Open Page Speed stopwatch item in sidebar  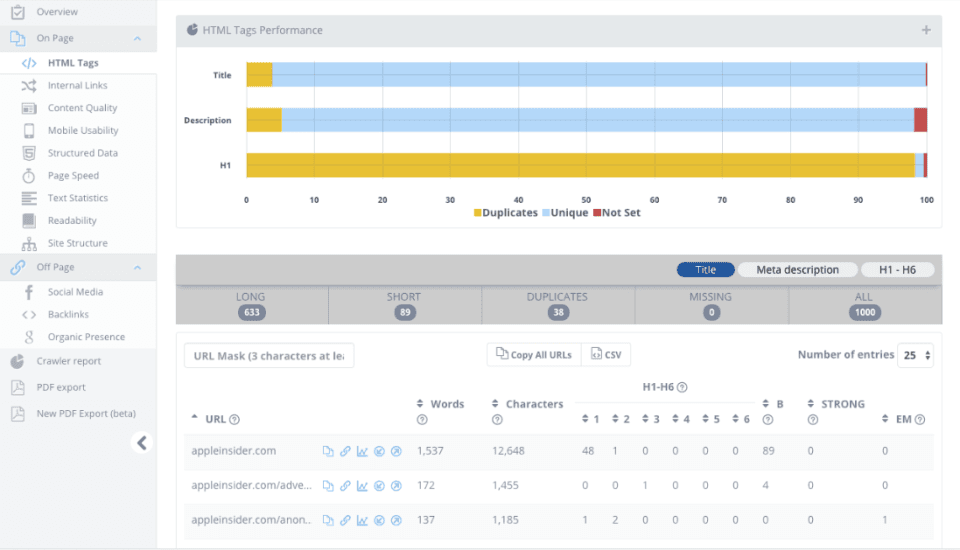pyautogui.click(x=73, y=176)
